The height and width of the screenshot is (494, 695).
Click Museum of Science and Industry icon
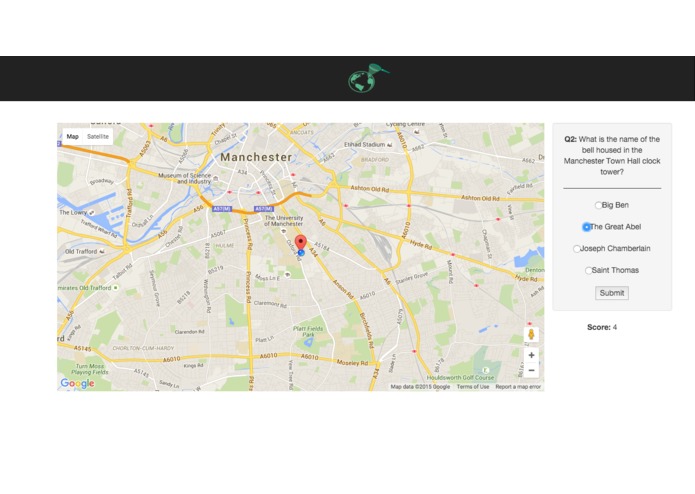pos(216,178)
